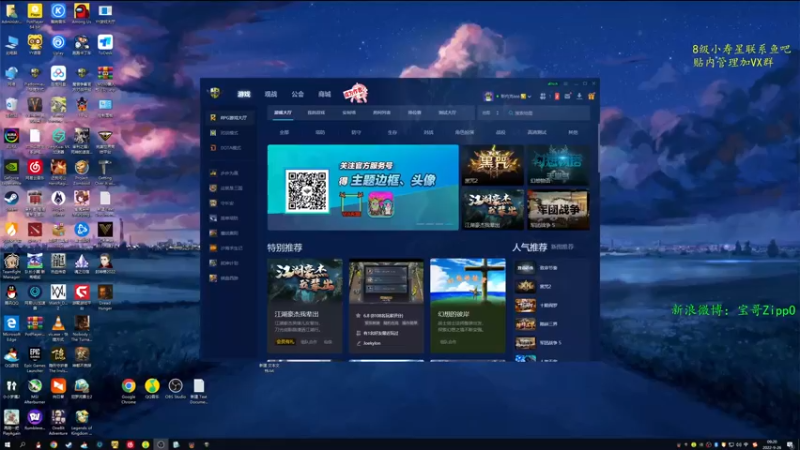Open the 幻想的彼岸 recommended game card
This screenshot has width=800, height=450.
(467, 306)
